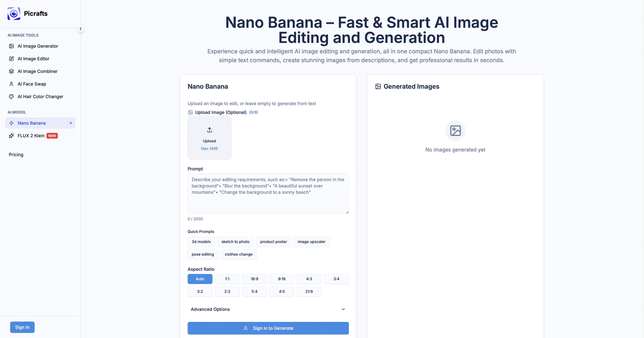Collapse the sidebar with the chevron arrow
This screenshot has height=338, width=644.
coord(80,29)
